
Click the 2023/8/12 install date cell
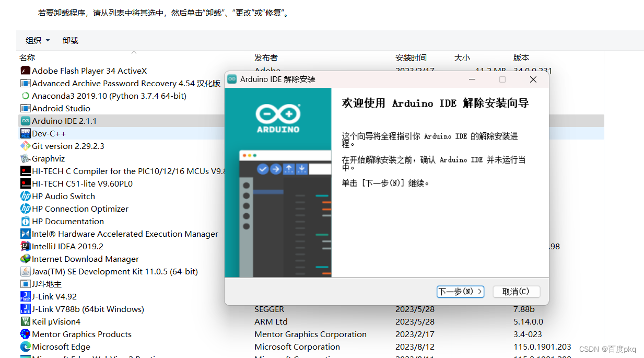point(415,347)
